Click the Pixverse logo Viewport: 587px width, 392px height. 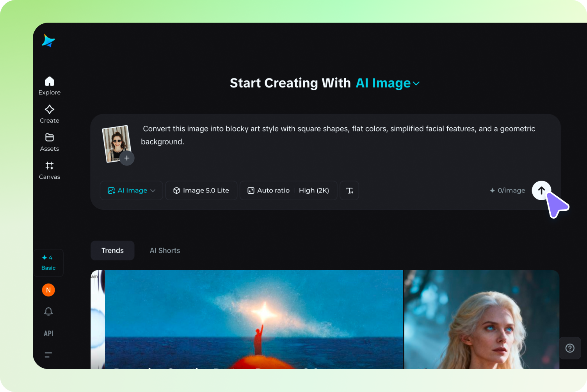click(x=48, y=41)
